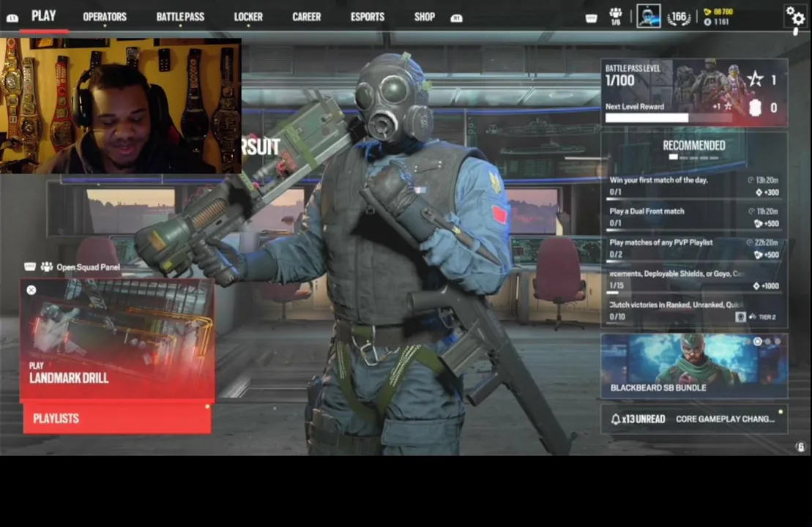Viewport: 812px width, 527px height.
Task: Open the R6 Credits balance 1161
Action: pos(717,22)
